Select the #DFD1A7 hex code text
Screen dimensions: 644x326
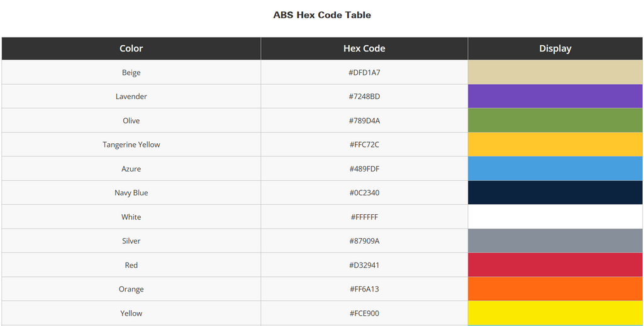tap(364, 73)
